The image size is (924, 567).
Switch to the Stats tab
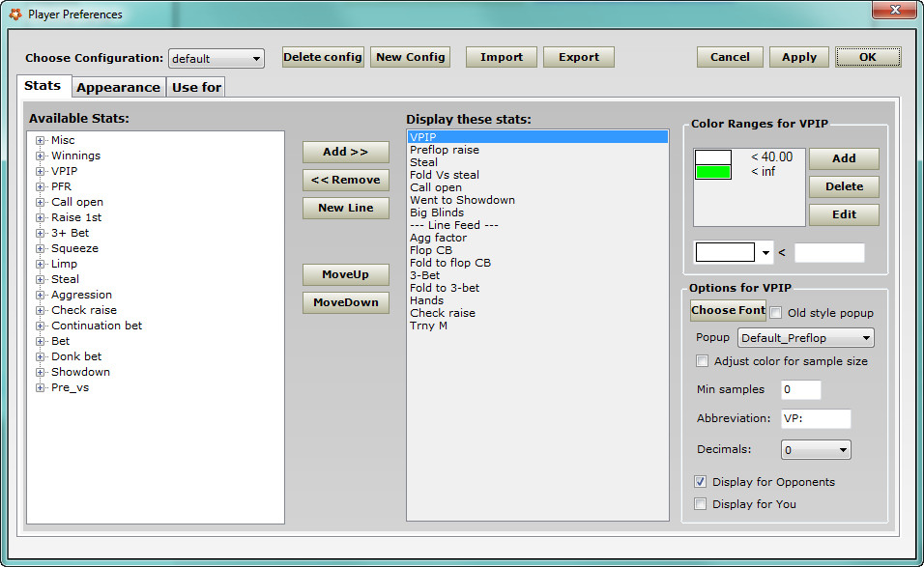43,86
